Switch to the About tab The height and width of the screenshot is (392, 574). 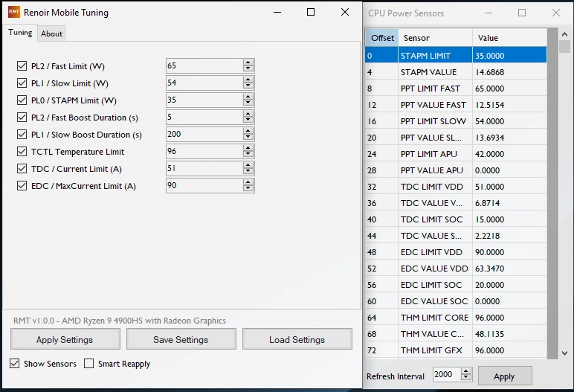coord(52,33)
